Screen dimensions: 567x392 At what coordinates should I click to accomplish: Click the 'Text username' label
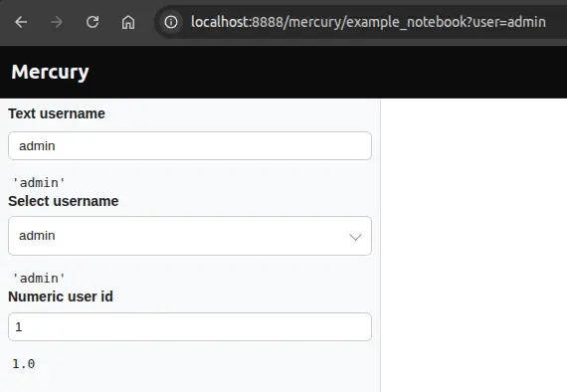(x=57, y=113)
